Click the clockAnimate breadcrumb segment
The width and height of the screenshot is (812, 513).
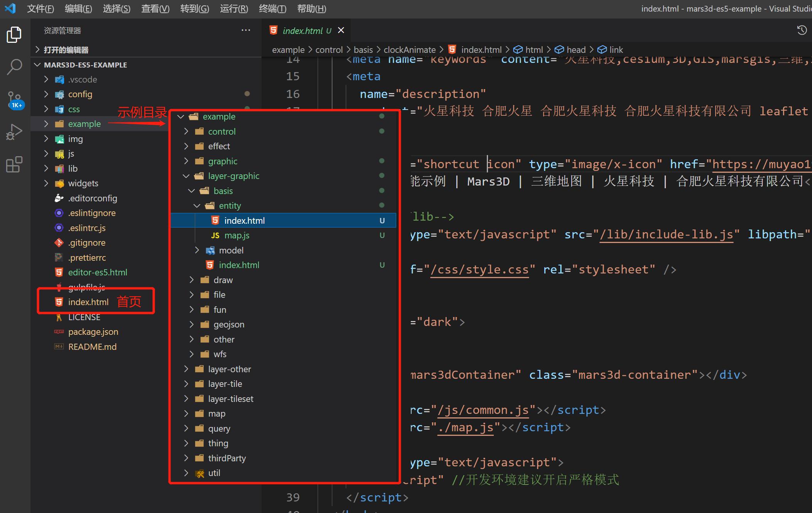410,50
